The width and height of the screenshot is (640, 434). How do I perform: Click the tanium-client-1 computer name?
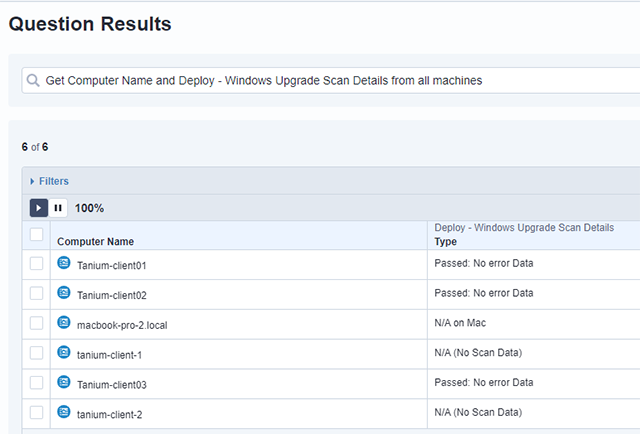point(110,353)
